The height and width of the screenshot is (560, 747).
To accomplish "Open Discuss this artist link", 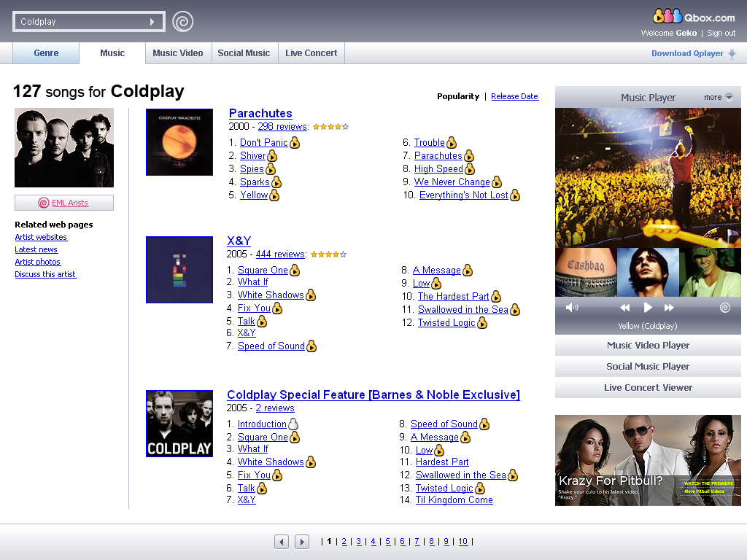I will pos(45,274).
